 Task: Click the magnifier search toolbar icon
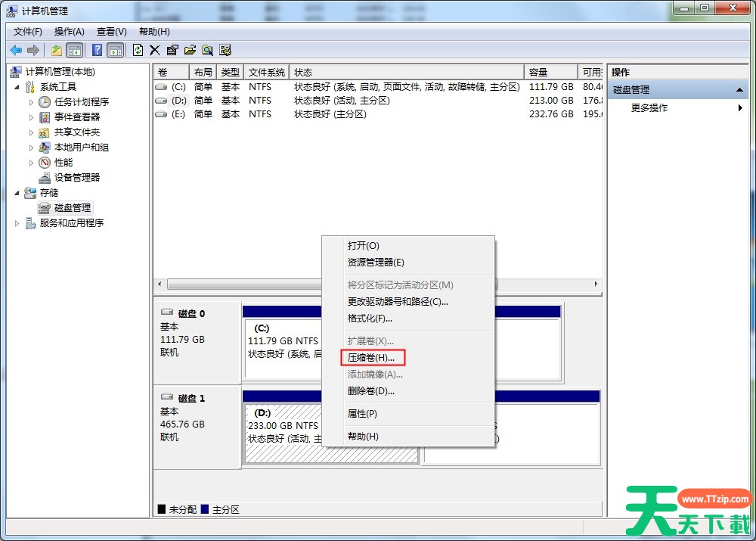pos(207,50)
